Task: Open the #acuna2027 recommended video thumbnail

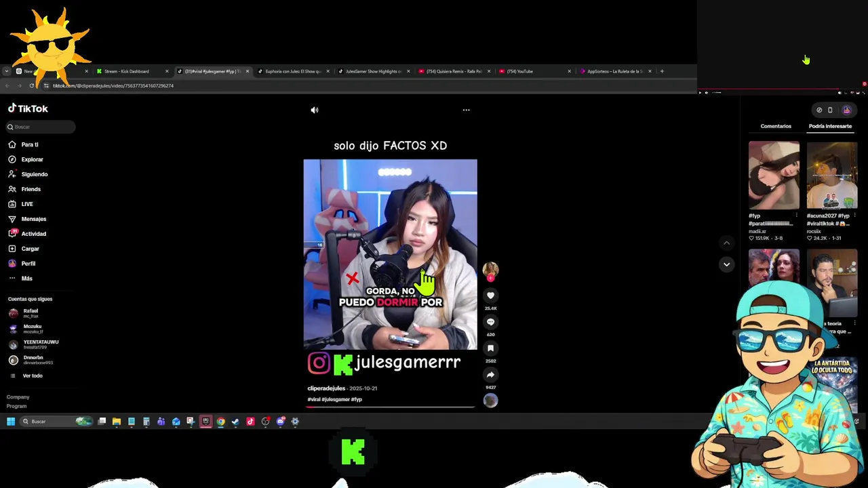Action: point(832,176)
